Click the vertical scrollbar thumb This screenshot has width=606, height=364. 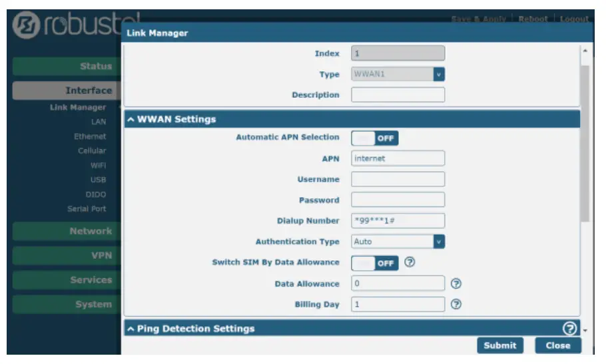click(x=585, y=143)
